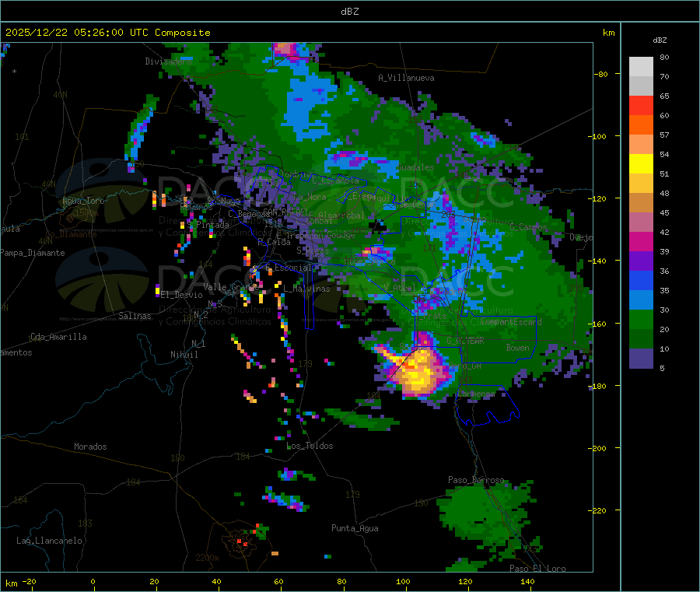The image size is (700, 592).
Task: Click the '-140' tick on the vertical km axis
Action: (597, 261)
